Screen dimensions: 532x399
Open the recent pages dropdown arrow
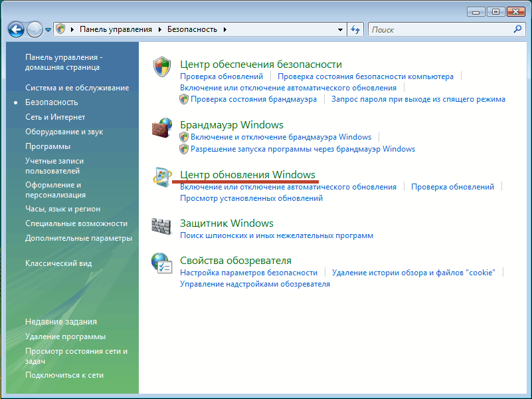click(x=48, y=30)
